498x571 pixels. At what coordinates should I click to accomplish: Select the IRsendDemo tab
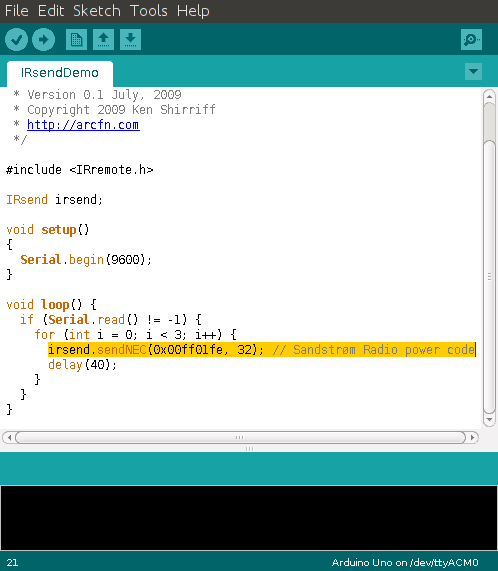click(x=60, y=73)
